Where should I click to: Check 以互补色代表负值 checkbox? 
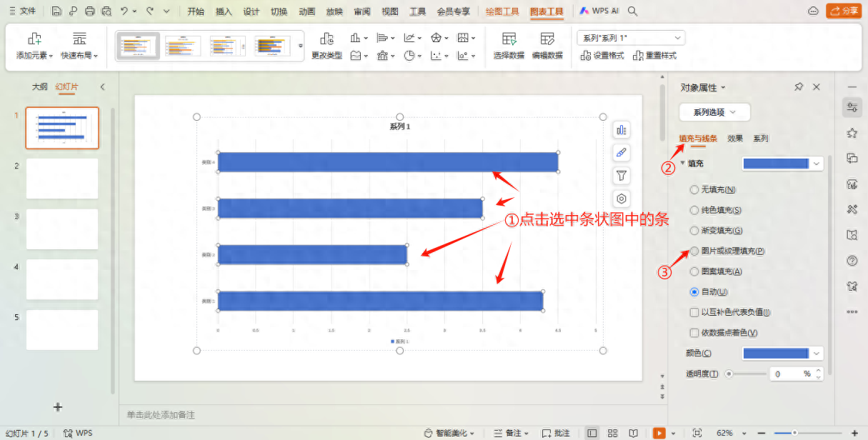pos(694,312)
